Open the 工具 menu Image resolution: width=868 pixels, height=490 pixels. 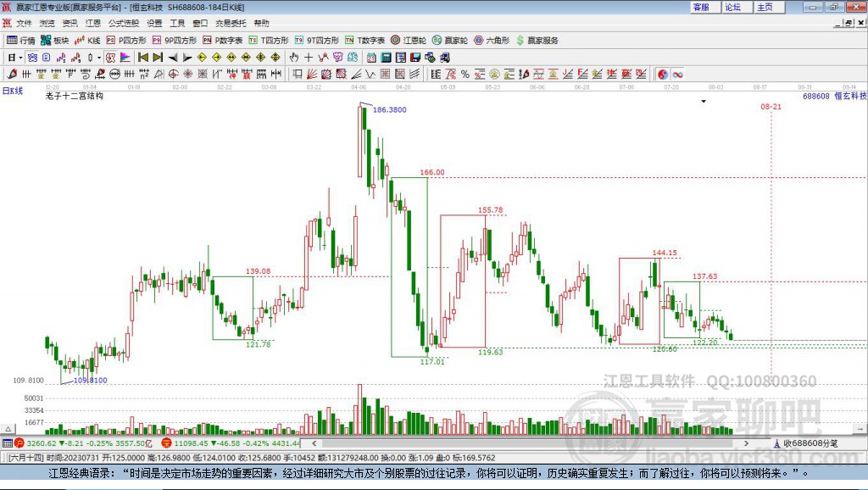click(177, 23)
